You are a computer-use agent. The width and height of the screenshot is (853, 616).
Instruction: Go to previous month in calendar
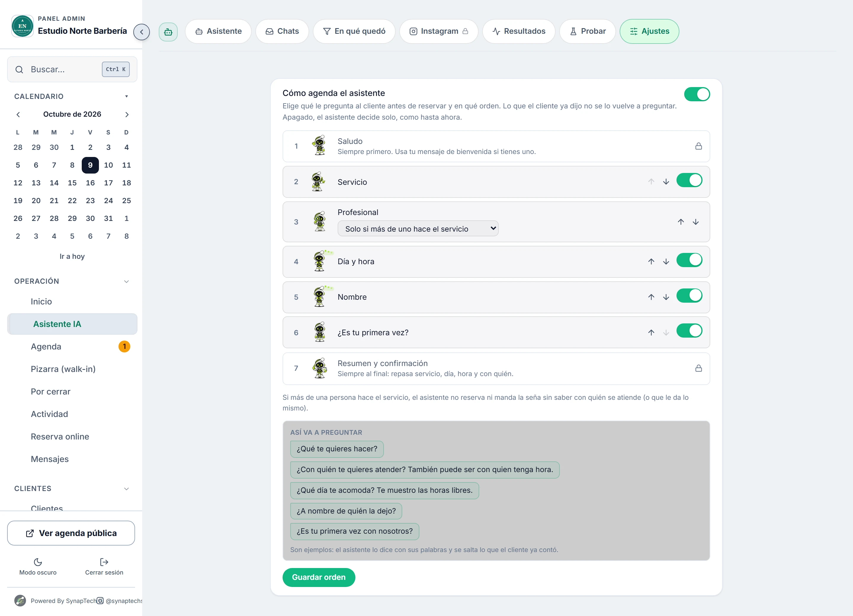click(18, 114)
